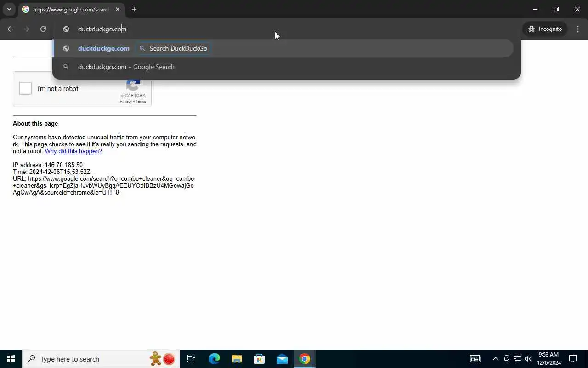This screenshot has height=368, width=588.
Task: Click the IP address 146.70.185.50 text
Action: pos(48,165)
